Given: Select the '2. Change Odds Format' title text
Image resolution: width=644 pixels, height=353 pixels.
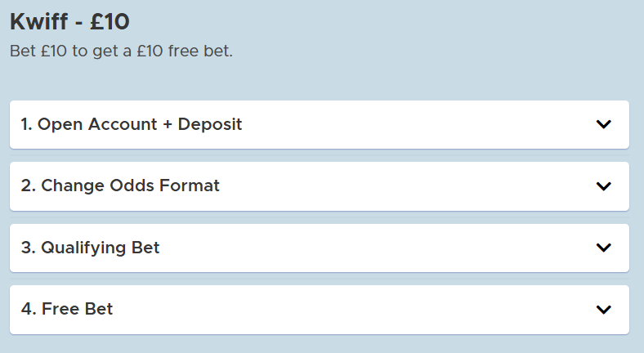Looking at the screenshot, I should click(120, 185).
